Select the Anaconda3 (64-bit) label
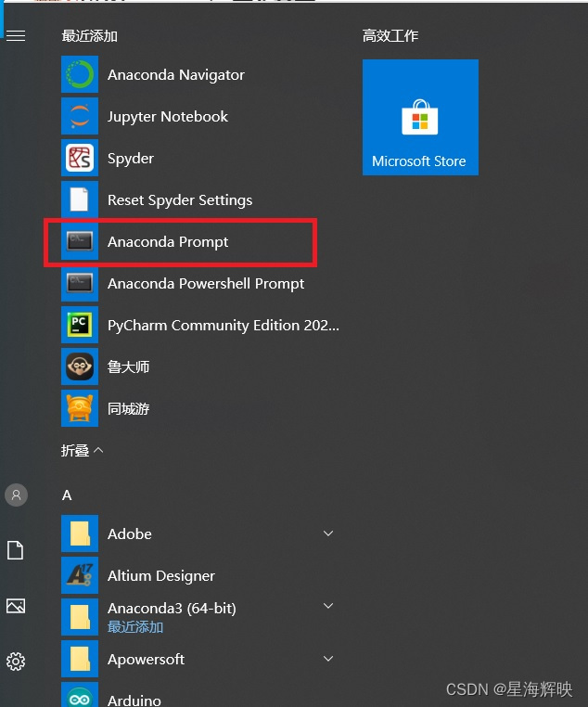This screenshot has width=588, height=707. 172,609
